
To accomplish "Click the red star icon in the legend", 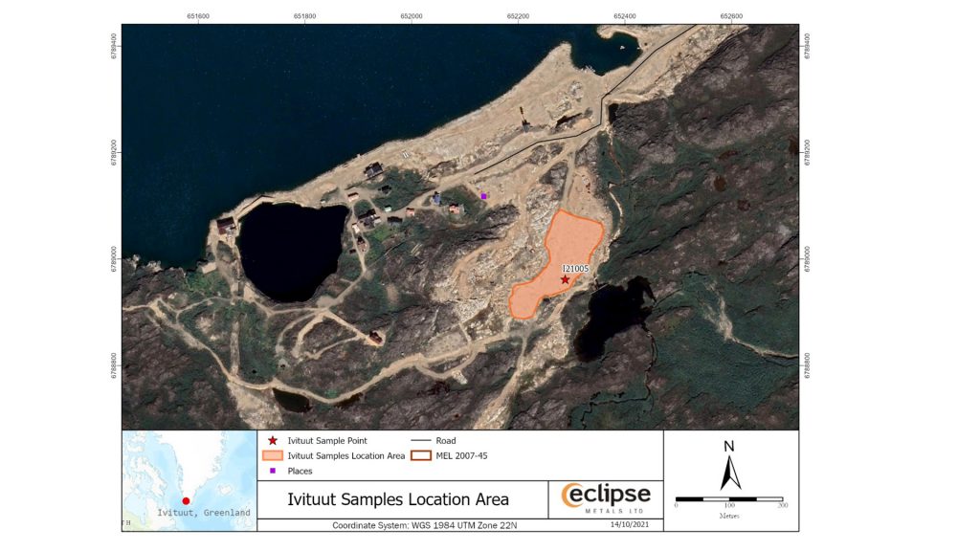I will (273, 440).
